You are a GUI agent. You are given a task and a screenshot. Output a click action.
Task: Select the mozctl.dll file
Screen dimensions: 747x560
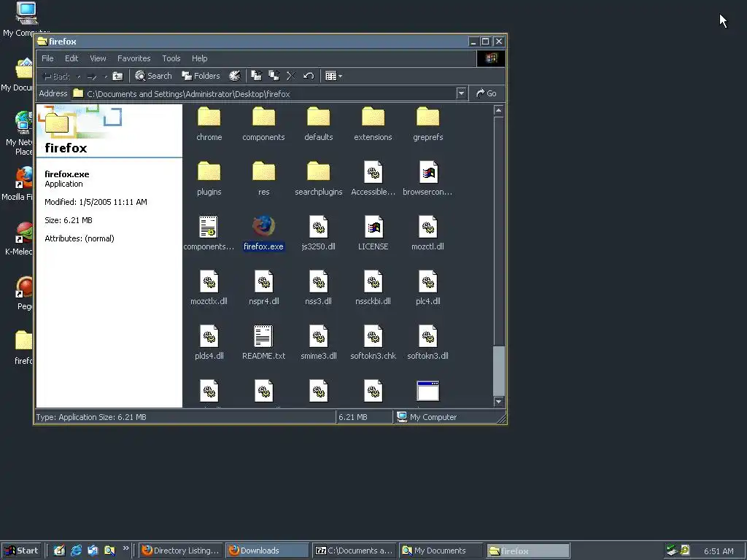(427, 233)
